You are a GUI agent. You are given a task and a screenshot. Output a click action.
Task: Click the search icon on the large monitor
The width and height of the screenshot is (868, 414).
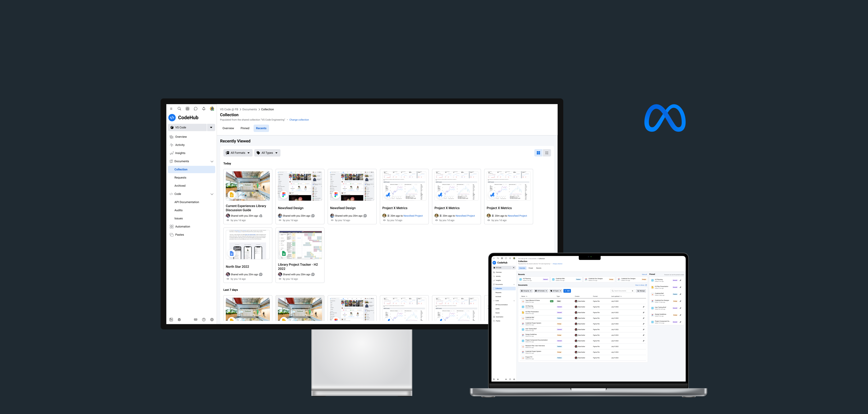179,109
